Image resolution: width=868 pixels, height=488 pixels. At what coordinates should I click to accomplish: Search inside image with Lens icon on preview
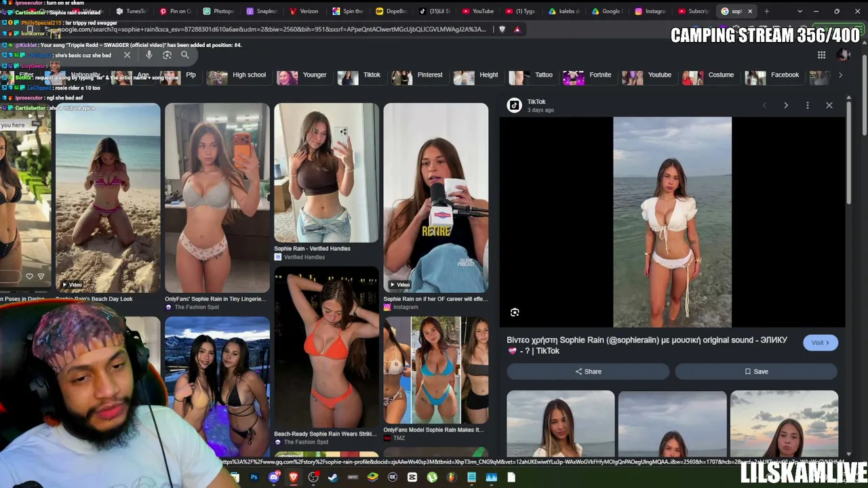click(x=515, y=312)
